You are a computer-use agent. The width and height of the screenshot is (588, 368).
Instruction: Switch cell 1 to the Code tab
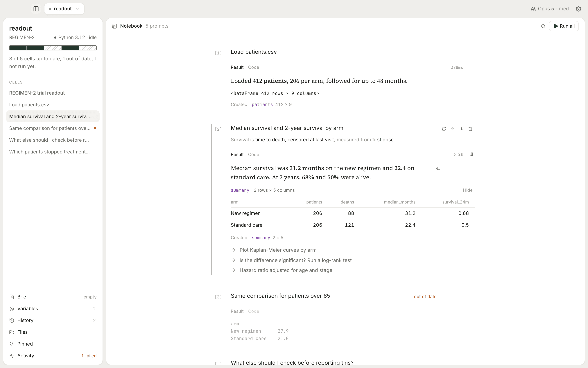click(x=253, y=67)
